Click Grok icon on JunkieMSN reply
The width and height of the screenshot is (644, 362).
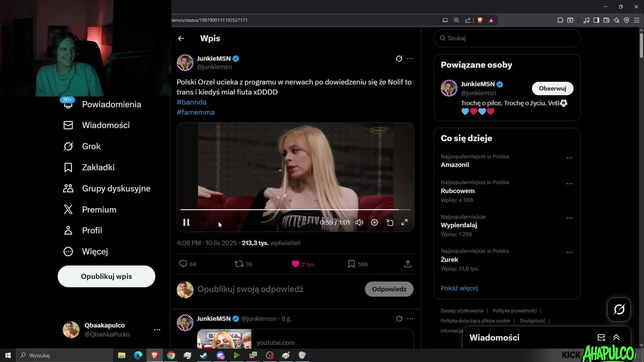[399, 319]
